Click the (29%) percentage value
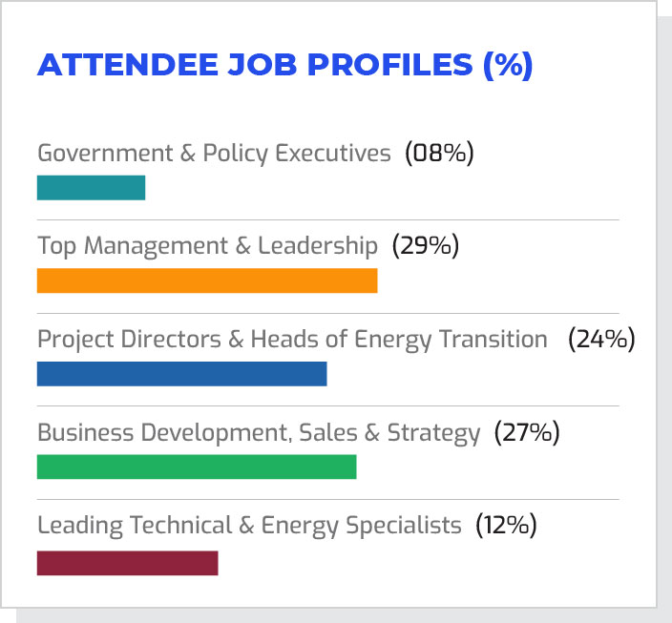This screenshot has width=672, height=623. click(x=426, y=245)
